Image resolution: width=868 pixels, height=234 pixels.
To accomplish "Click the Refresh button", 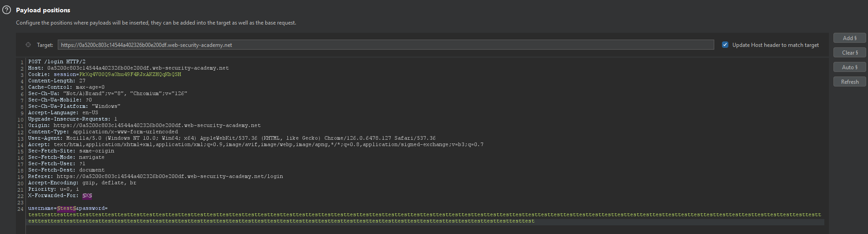I will tap(849, 82).
